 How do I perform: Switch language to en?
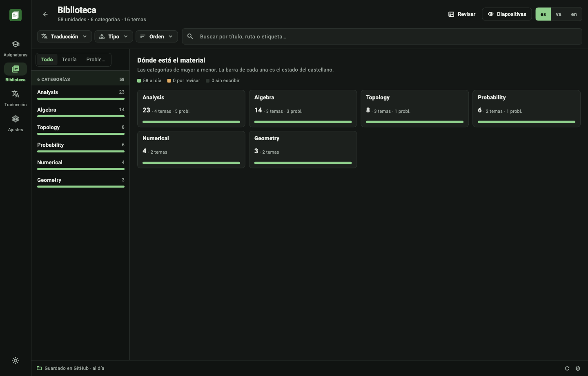[x=574, y=14]
